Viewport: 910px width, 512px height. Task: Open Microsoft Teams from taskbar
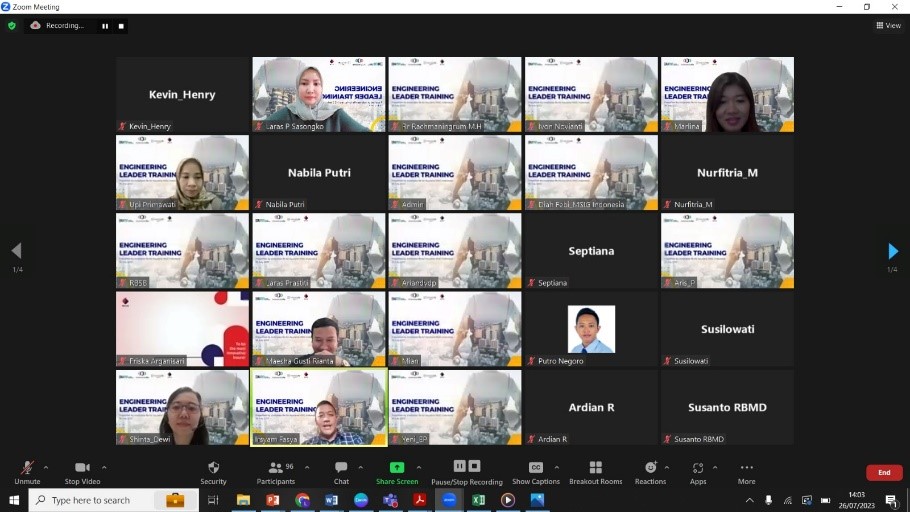coord(390,500)
